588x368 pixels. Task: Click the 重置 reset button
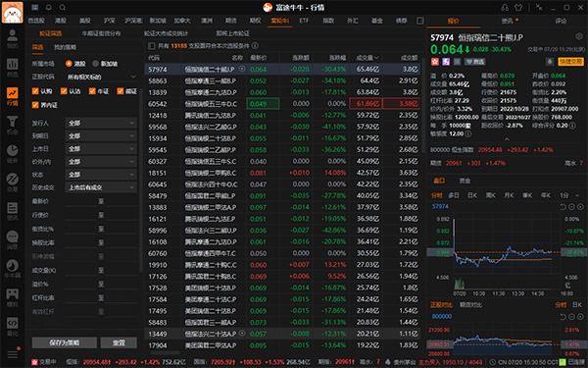pyautogui.click(x=119, y=342)
